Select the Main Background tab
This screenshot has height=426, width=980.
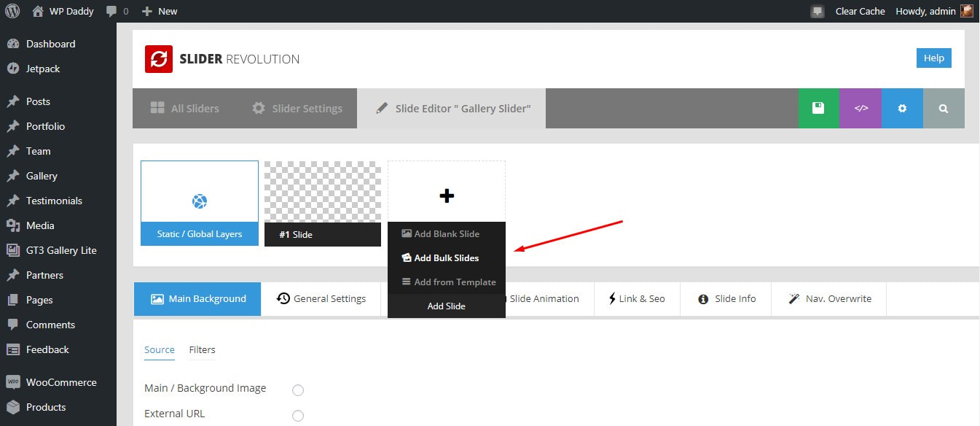(x=197, y=299)
